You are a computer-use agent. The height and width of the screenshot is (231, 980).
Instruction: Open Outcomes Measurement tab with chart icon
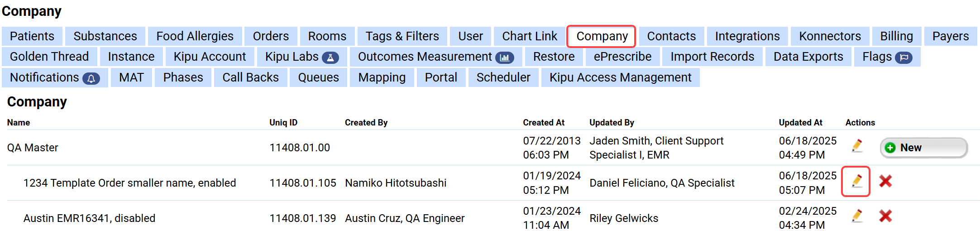(x=436, y=57)
